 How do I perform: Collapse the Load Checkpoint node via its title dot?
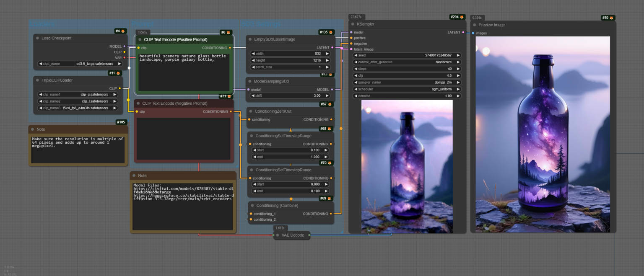click(37, 38)
